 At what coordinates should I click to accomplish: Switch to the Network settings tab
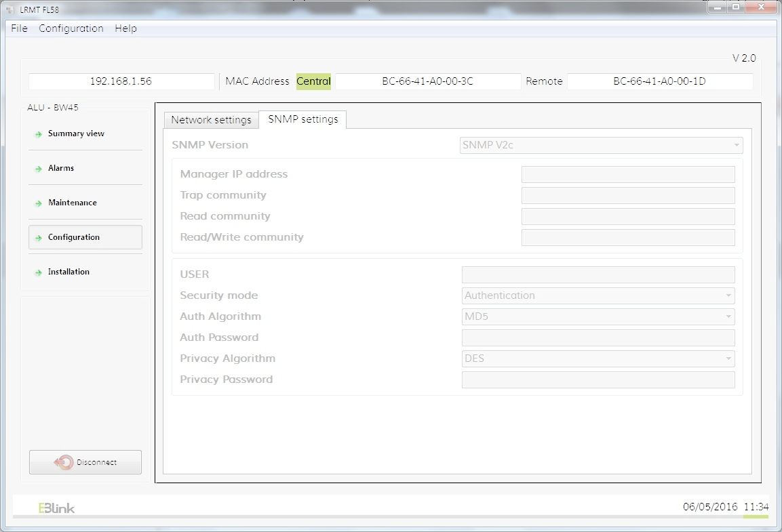[x=211, y=120]
